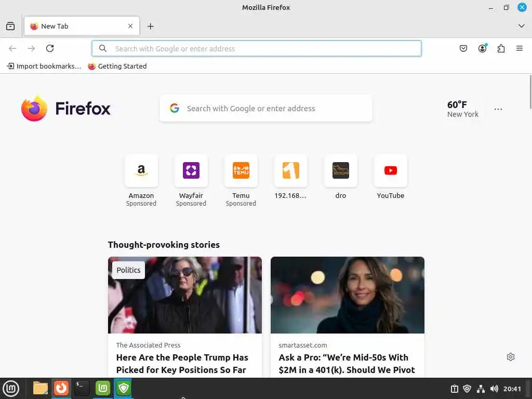Open the personalize new tab gear icon
Screen dimensions: 532x399
[x=511, y=357]
